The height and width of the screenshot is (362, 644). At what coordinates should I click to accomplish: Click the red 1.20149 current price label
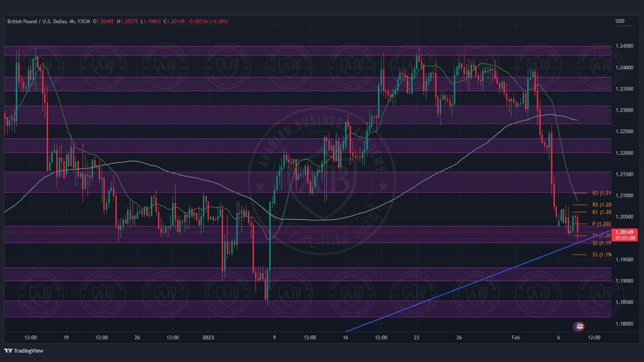point(625,235)
